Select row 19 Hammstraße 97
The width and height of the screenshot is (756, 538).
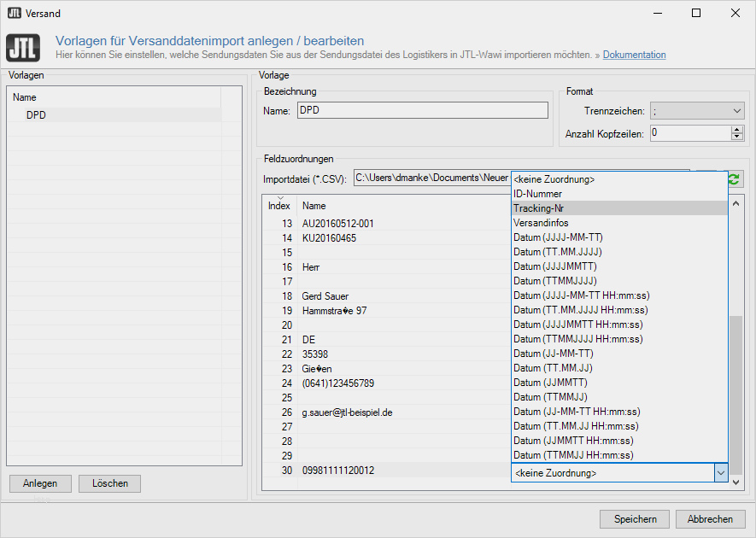(387, 311)
